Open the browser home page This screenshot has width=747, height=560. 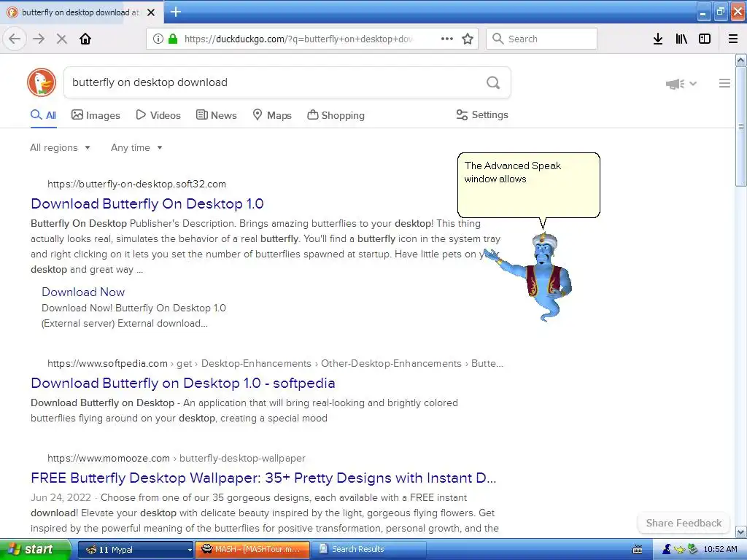(85, 39)
